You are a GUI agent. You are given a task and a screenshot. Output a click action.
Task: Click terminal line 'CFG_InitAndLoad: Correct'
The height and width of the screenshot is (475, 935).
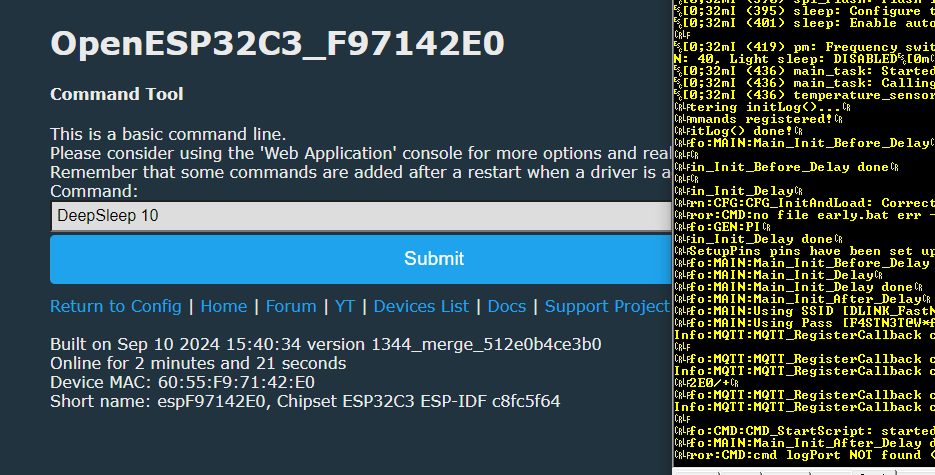(x=804, y=203)
